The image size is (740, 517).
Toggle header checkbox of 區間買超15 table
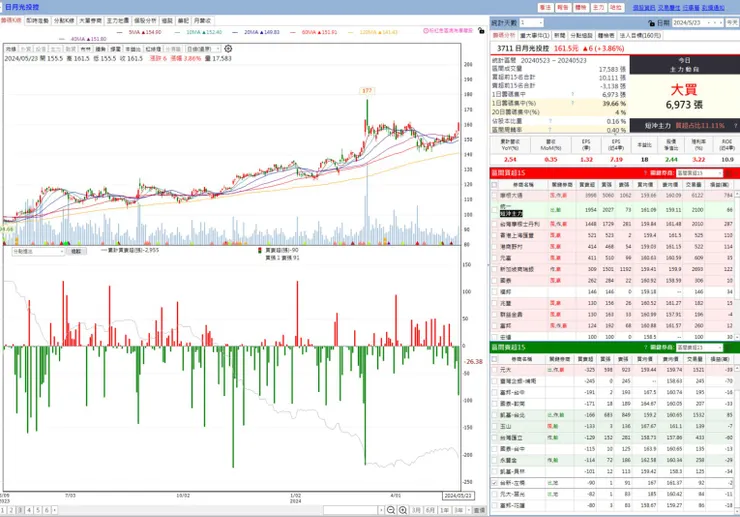pos(494,185)
